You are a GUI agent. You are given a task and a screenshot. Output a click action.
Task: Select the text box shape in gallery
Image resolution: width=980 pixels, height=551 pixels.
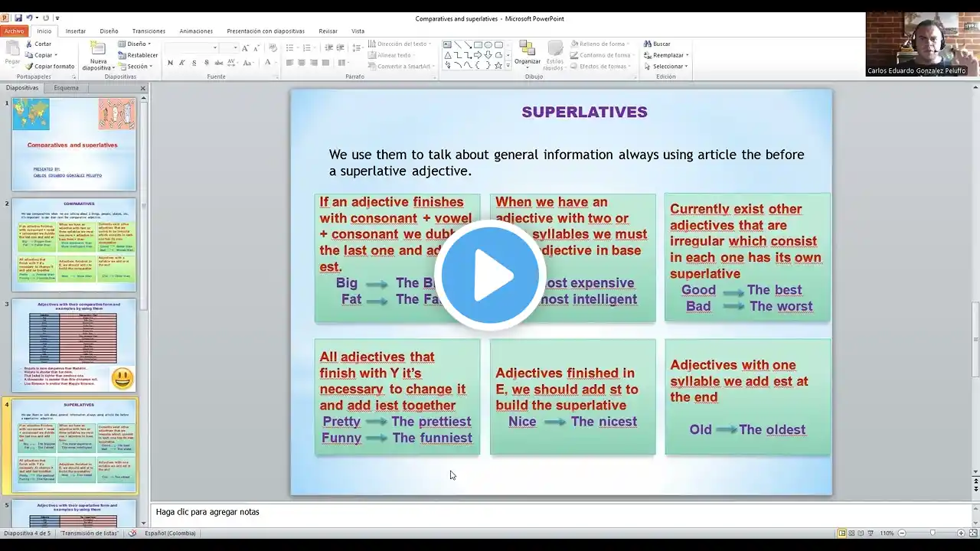tap(447, 44)
